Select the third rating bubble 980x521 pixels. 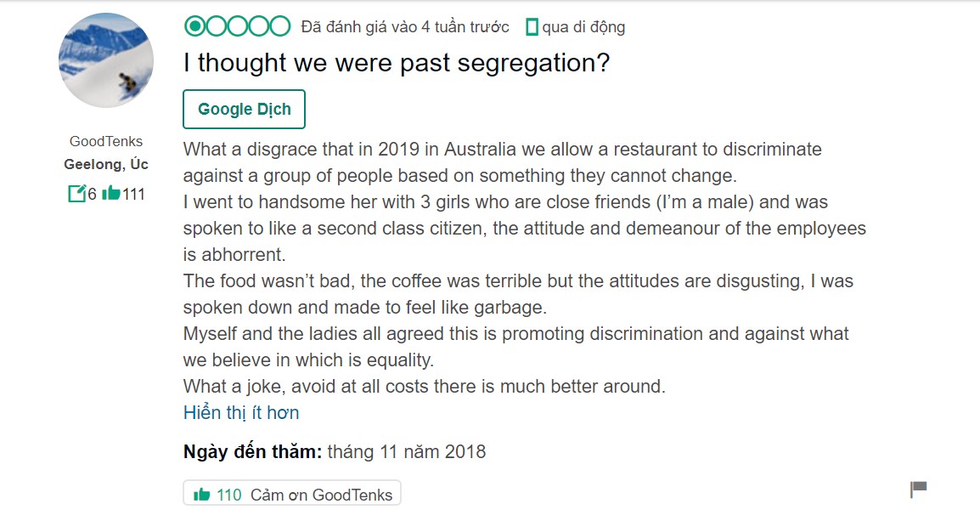pyautogui.click(x=238, y=26)
